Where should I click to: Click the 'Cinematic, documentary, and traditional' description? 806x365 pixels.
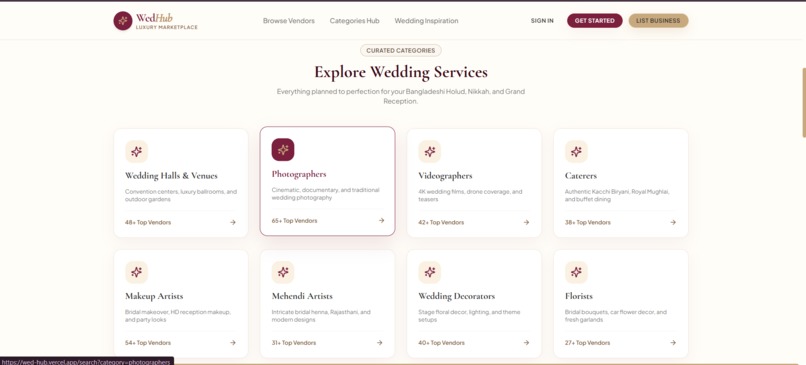[325, 193]
